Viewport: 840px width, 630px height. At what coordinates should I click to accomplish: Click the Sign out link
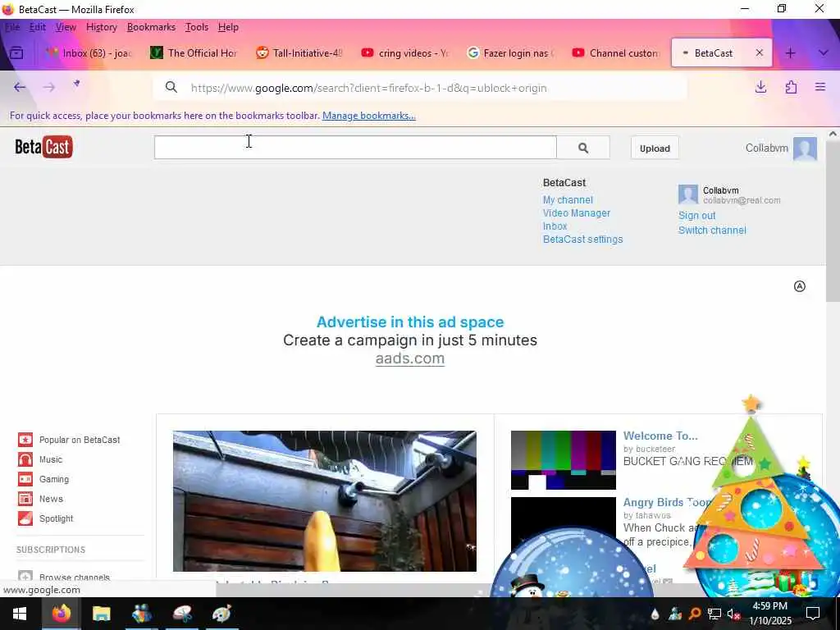point(696,216)
